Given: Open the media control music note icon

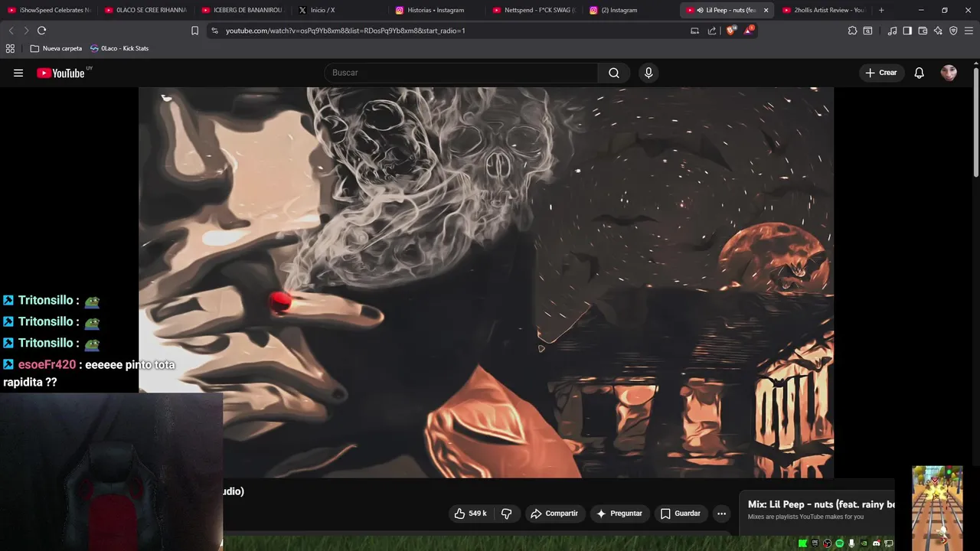Looking at the screenshot, I should coord(892,31).
